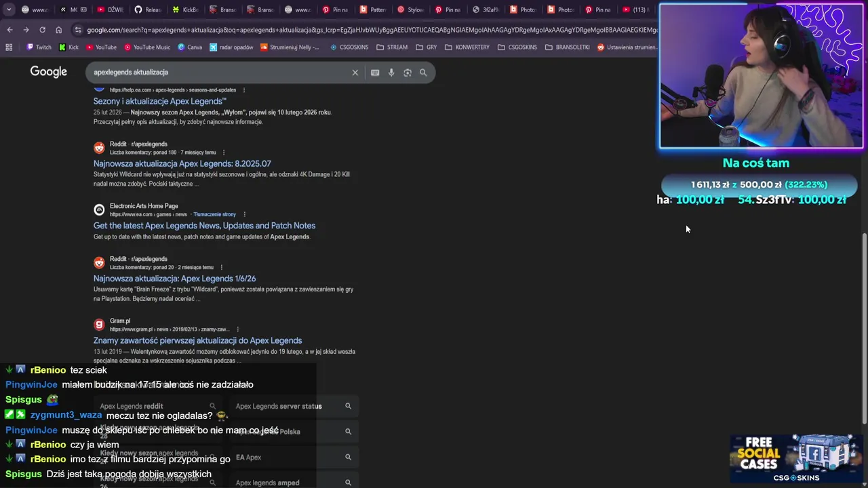Screen dimensions: 868x488
Task: Click the Electronic Arts favicon
Action: pos(99,209)
